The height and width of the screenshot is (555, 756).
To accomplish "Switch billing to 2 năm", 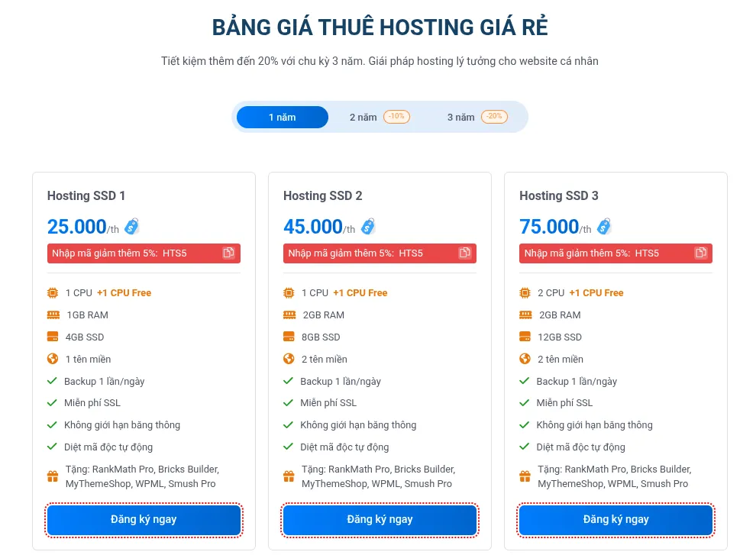I will [363, 117].
